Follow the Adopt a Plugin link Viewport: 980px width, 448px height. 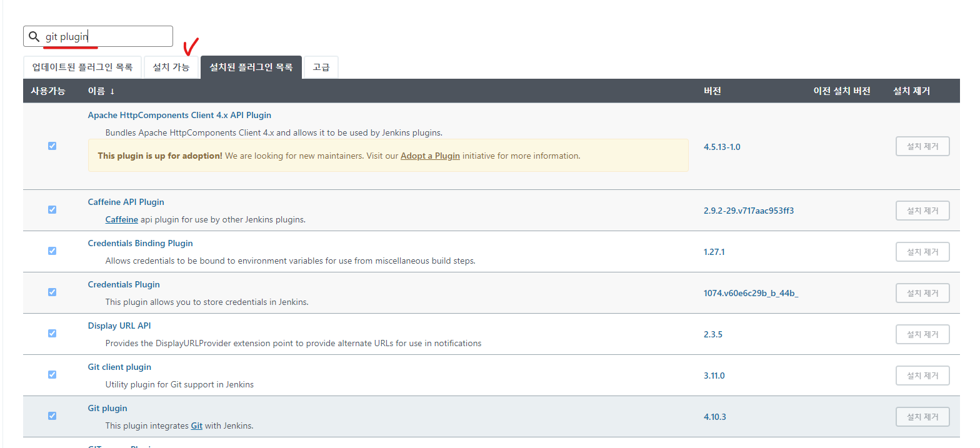click(430, 156)
